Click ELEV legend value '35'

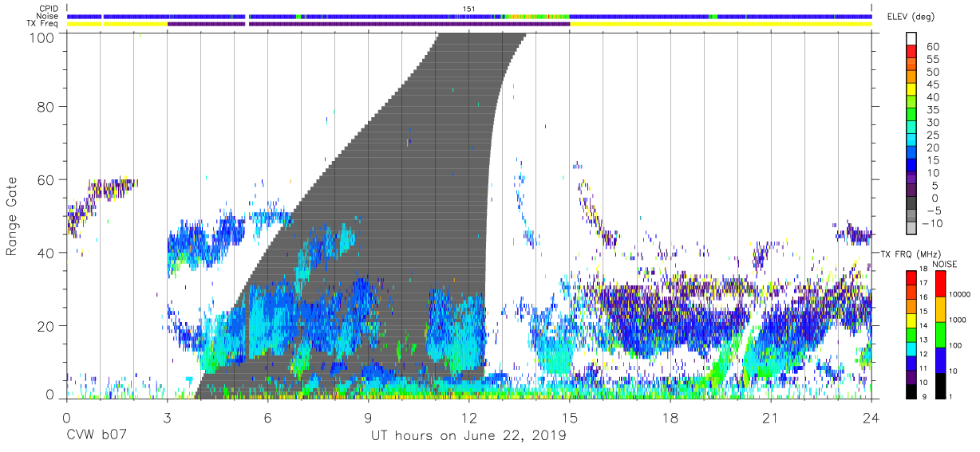pos(933,110)
